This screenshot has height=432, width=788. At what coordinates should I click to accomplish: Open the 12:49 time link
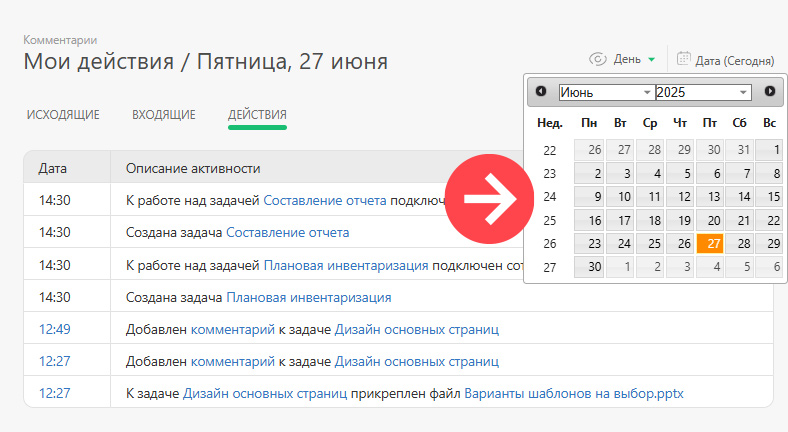click(55, 330)
